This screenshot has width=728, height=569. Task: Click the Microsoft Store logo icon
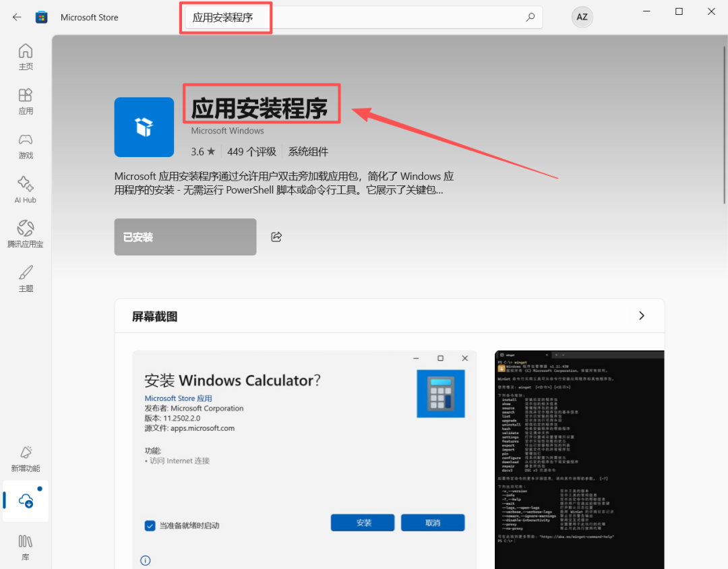click(41, 17)
